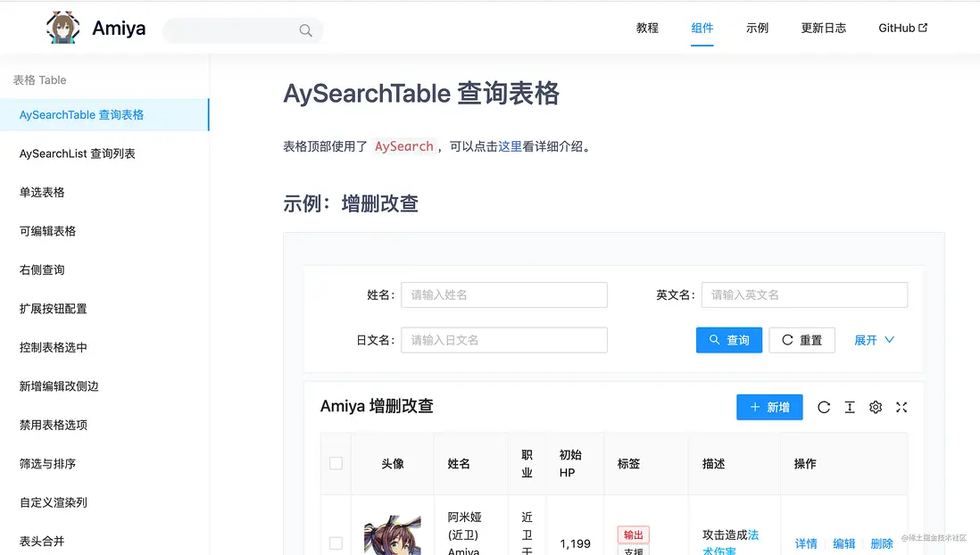This screenshot has height=555, width=980.
Task: Click the Amiya logo avatar
Action: click(63, 28)
